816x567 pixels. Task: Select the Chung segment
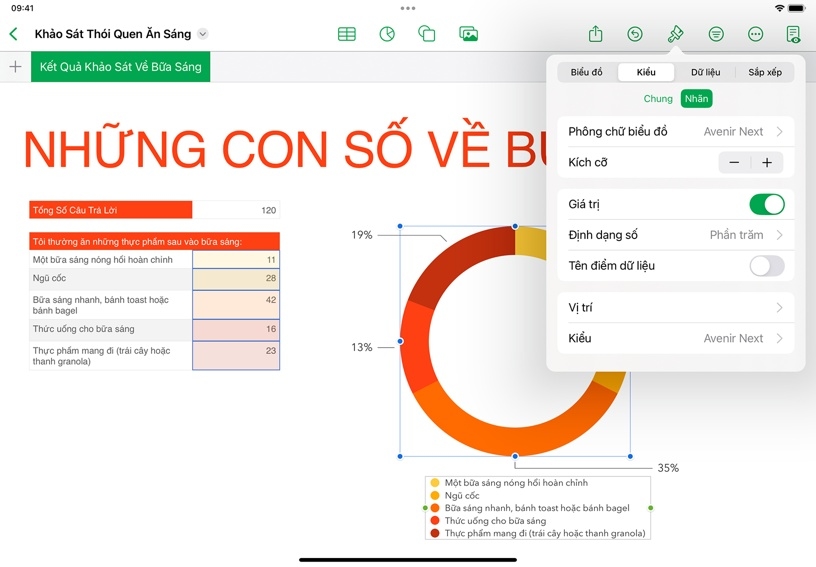[x=658, y=99]
